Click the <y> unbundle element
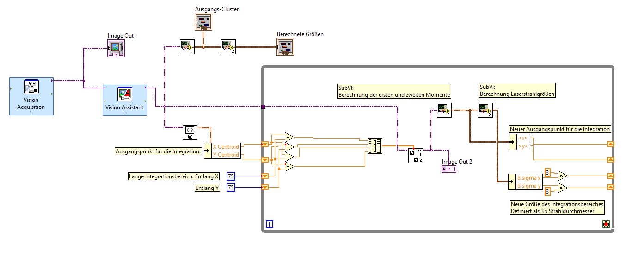Screen dimensions: 644x258 coord(523,146)
